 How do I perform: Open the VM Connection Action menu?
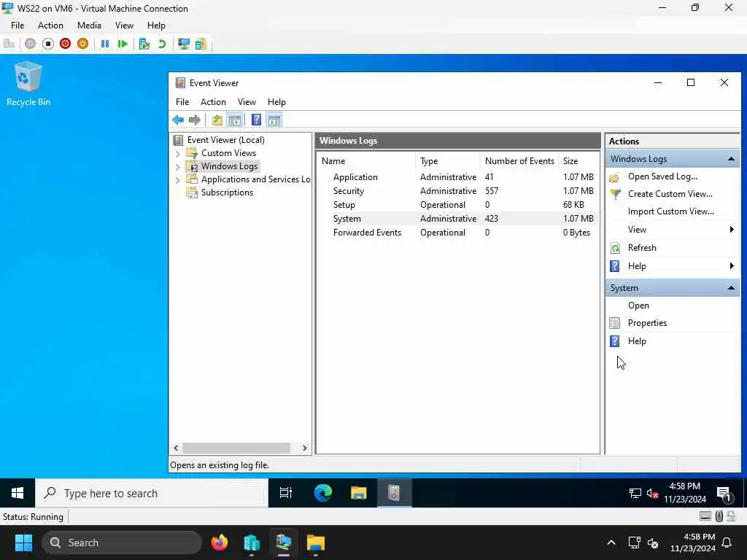(x=50, y=26)
